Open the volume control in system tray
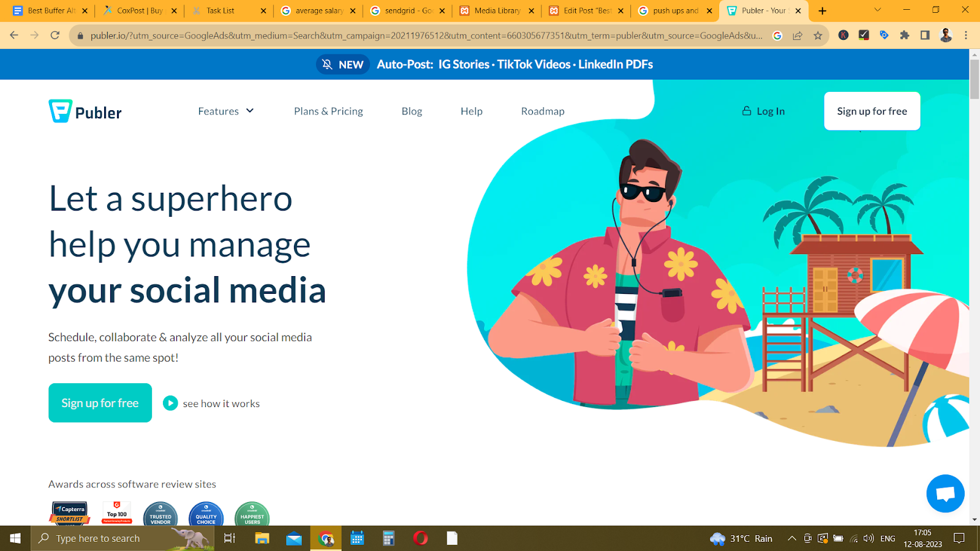This screenshot has width=980, height=551. tap(869, 538)
